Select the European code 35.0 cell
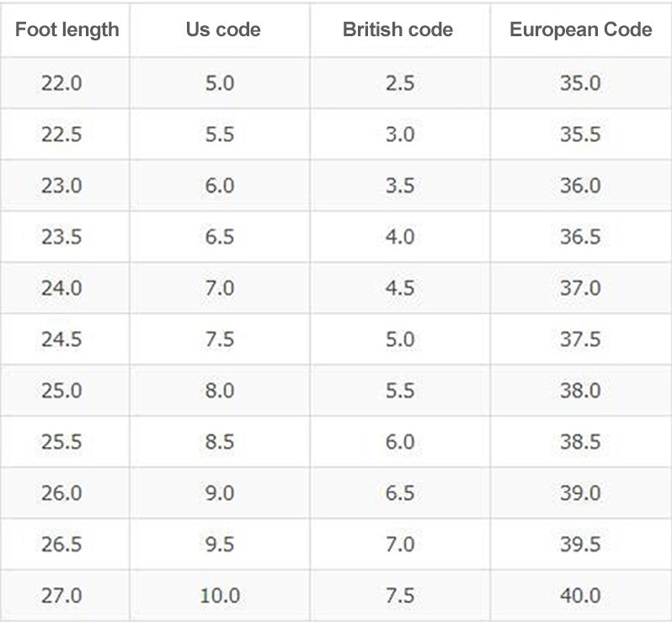The width and height of the screenshot is (672, 622). (x=580, y=82)
